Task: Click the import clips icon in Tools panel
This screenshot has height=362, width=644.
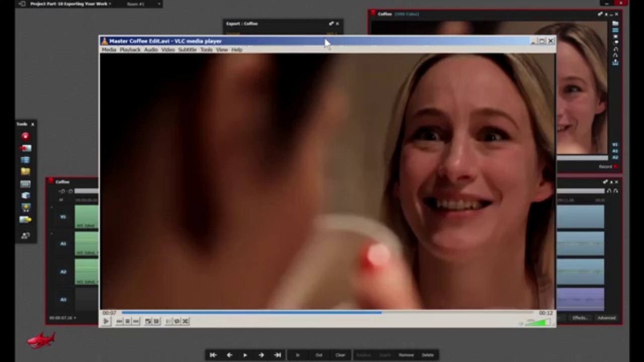Action: (25, 148)
